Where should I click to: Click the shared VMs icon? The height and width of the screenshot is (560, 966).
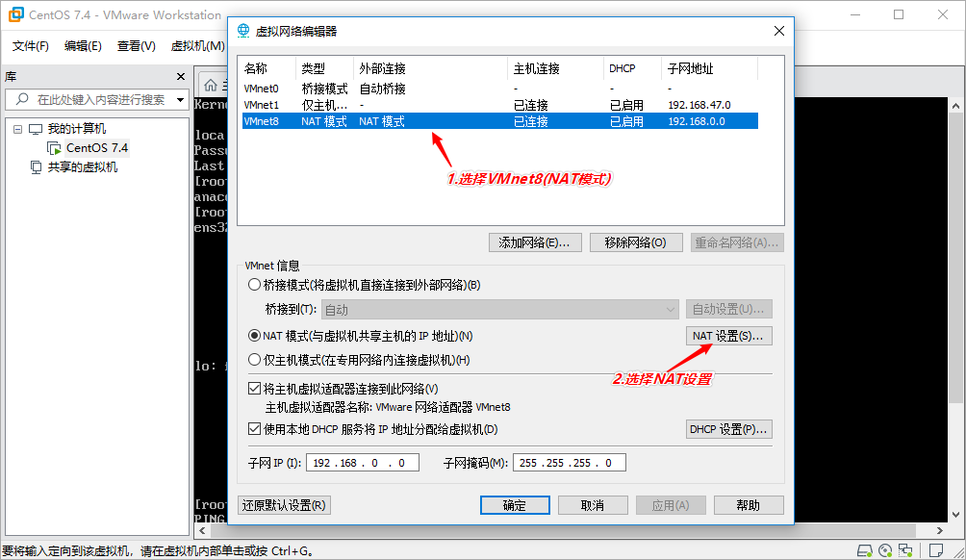(37, 167)
